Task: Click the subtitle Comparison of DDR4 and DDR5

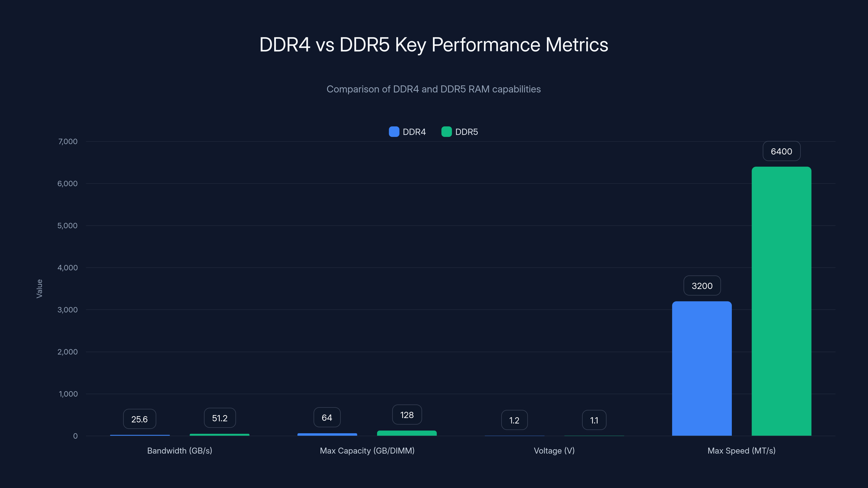Action: click(434, 89)
